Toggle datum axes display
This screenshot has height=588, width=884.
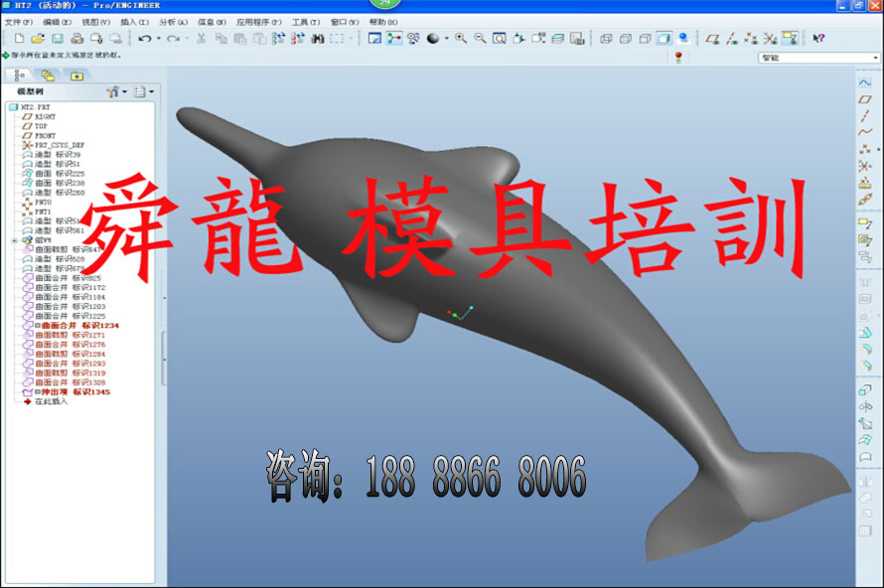pyautogui.click(x=732, y=39)
